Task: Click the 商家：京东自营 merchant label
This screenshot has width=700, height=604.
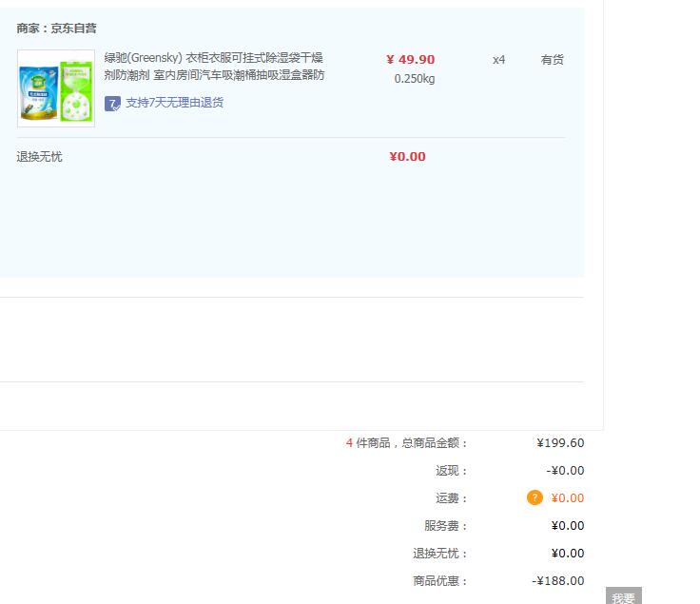Action: (57, 29)
